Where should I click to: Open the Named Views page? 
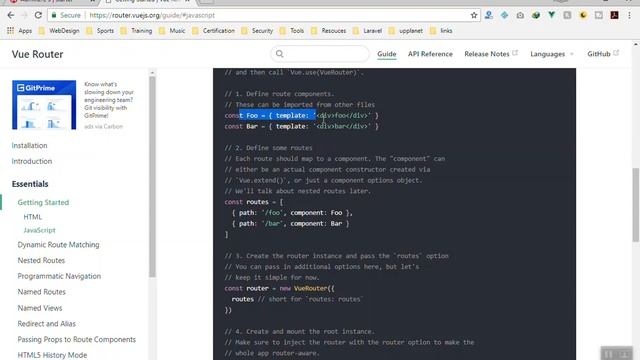coord(40,308)
